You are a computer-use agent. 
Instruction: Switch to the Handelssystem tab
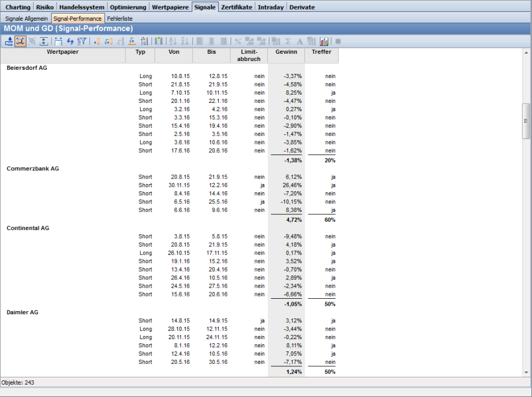point(83,7)
